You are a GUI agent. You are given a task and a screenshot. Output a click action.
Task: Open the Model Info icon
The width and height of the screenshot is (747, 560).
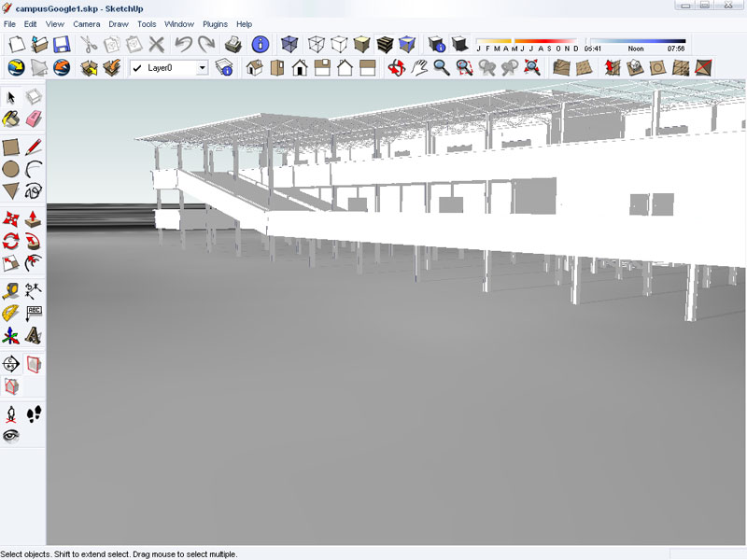point(261,44)
